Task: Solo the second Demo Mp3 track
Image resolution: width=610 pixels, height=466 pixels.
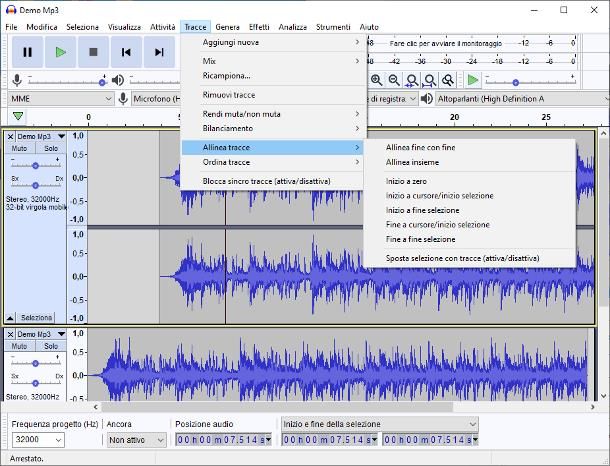Action: pyautogui.click(x=51, y=346)
